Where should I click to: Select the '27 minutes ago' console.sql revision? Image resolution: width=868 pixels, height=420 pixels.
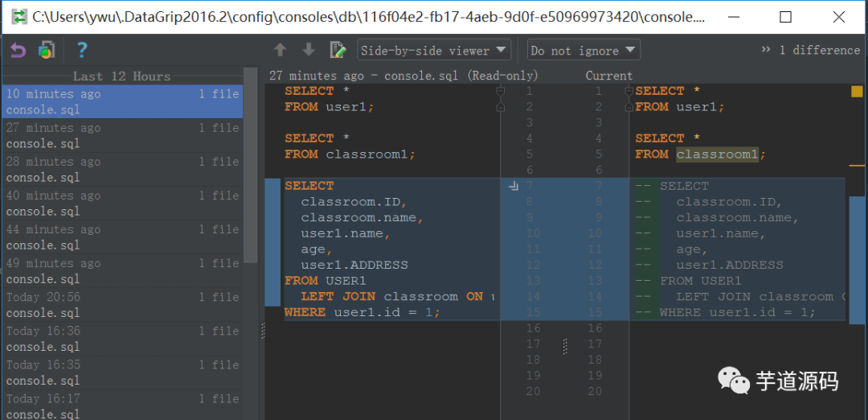tap(122, 136)
